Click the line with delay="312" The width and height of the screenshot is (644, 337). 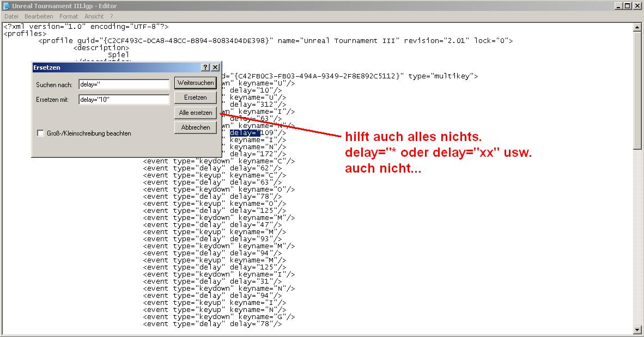click(x=254, y=105)
